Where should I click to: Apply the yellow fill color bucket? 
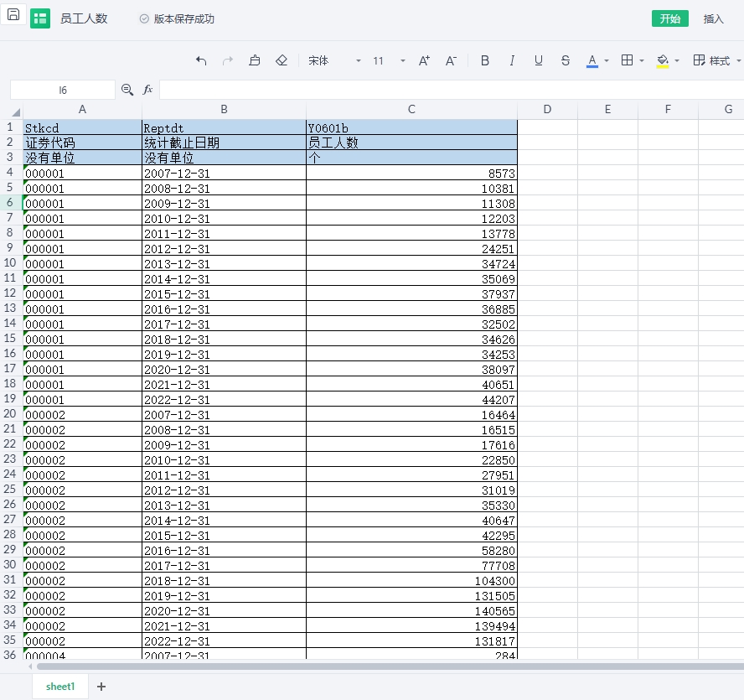663,60
